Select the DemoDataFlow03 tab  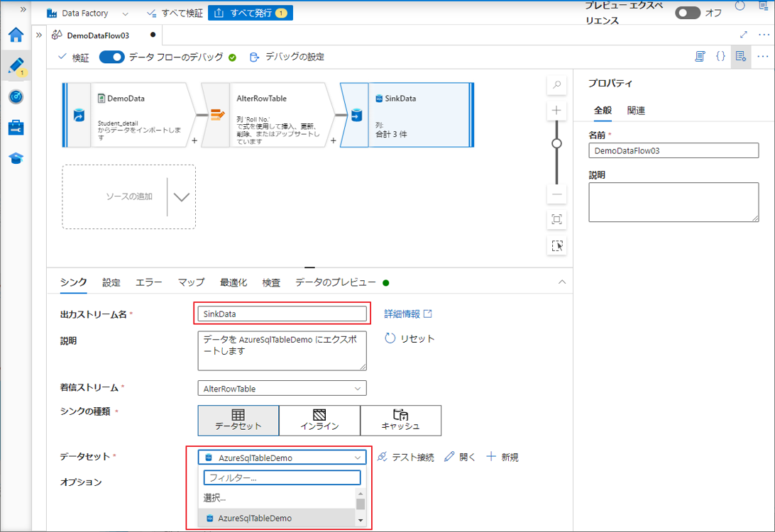click(x=104, y=35)
